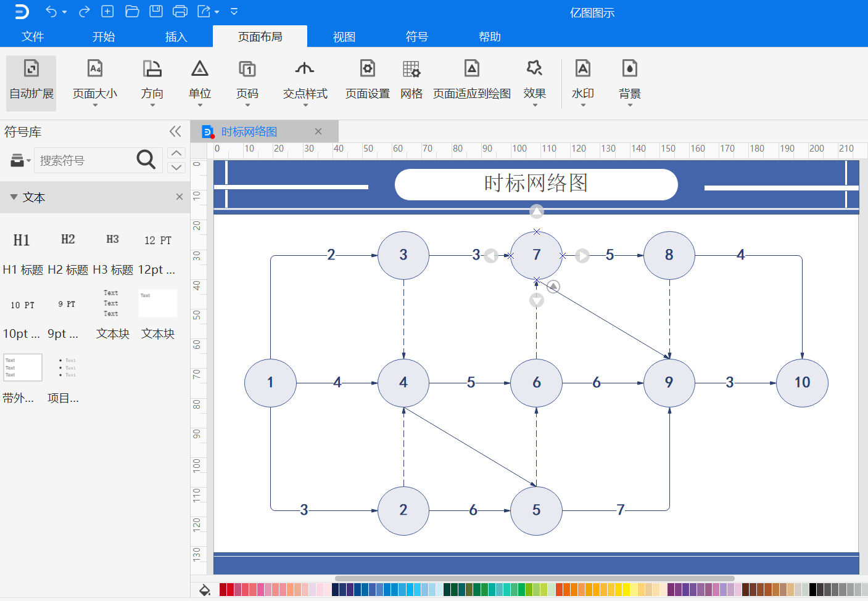868x601 pixels.
Task: Click the Save disk icon
Action: [x=156, y=11]
